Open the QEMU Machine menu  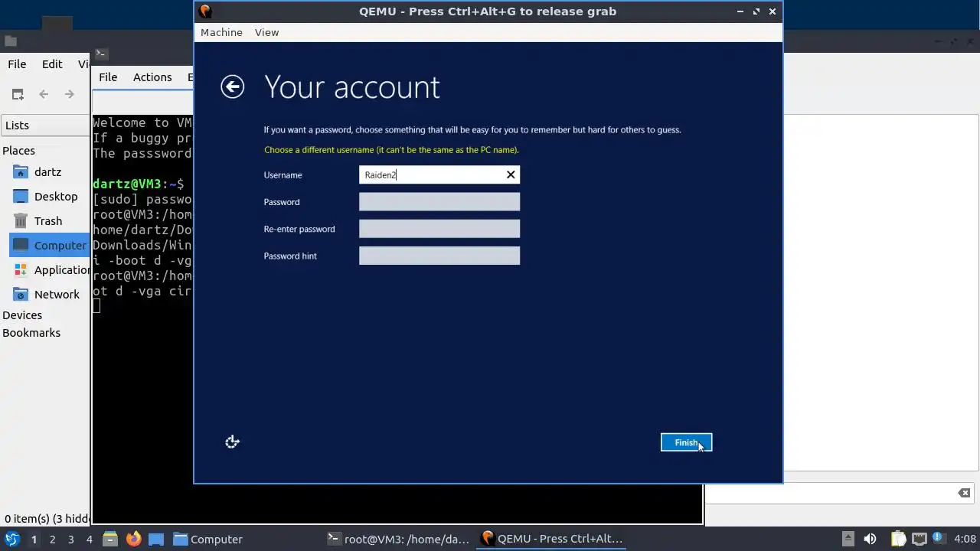[221, 32]
